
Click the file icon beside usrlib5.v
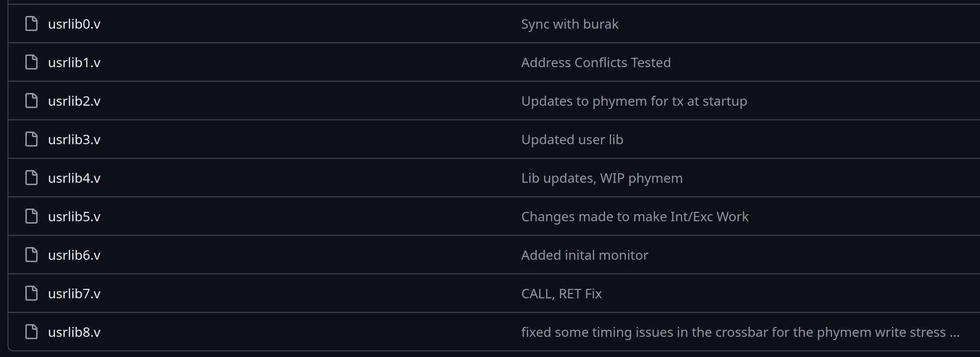[x=31, y=217]
